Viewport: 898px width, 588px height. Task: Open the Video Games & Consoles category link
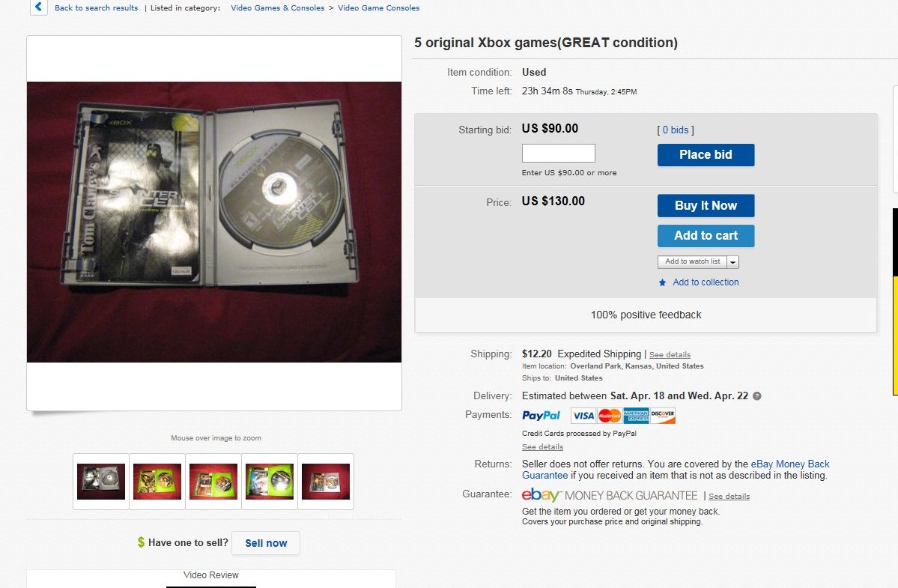click(x=277, y=8)
